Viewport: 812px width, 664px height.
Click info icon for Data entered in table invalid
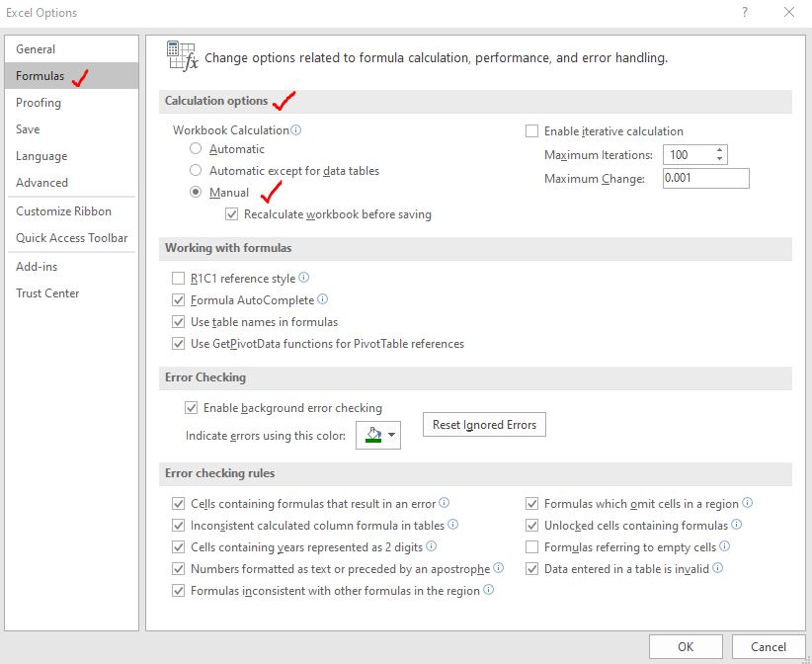click(x=718, y=568)
